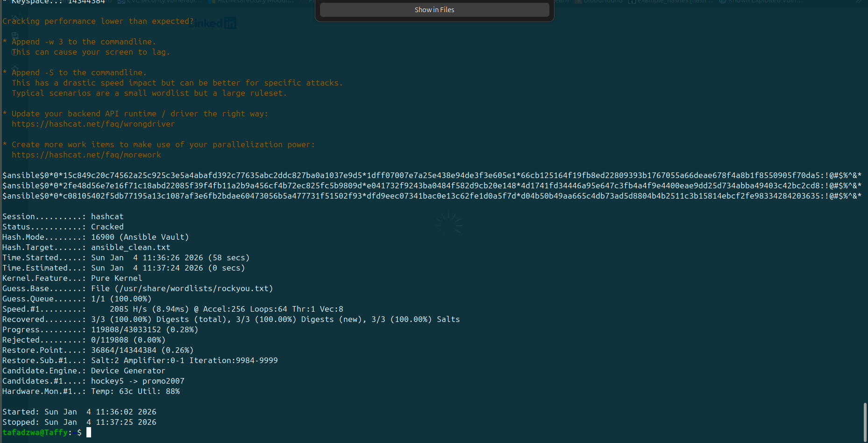Click the Status value 'Cracked'
This screenshot has width=868, height=443.
107,227
